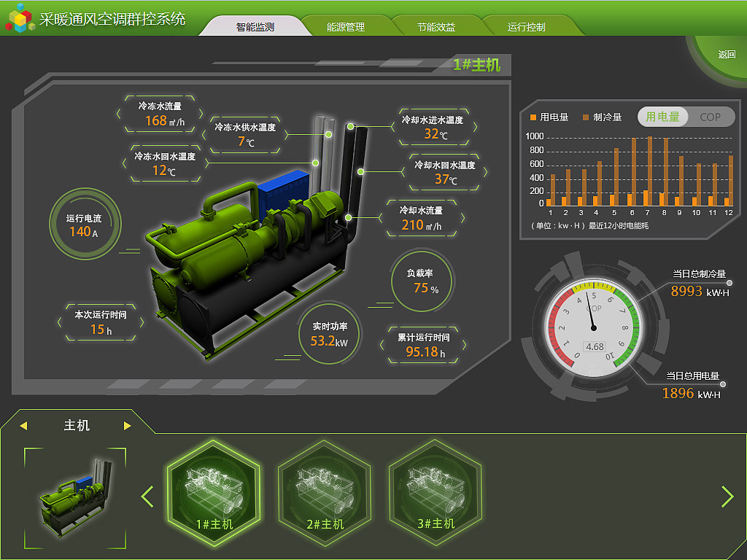Open the 节能效益 tab
Screen dimensions: 747x560
point(436,27)
